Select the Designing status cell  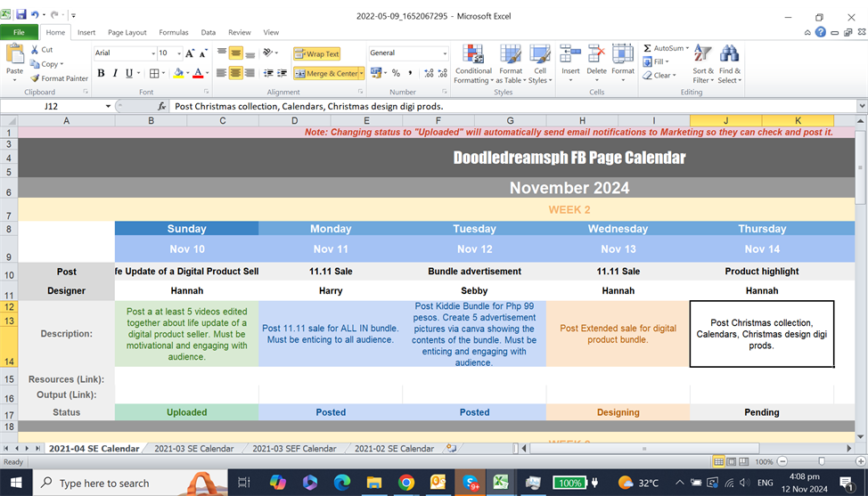click(618, 412)
